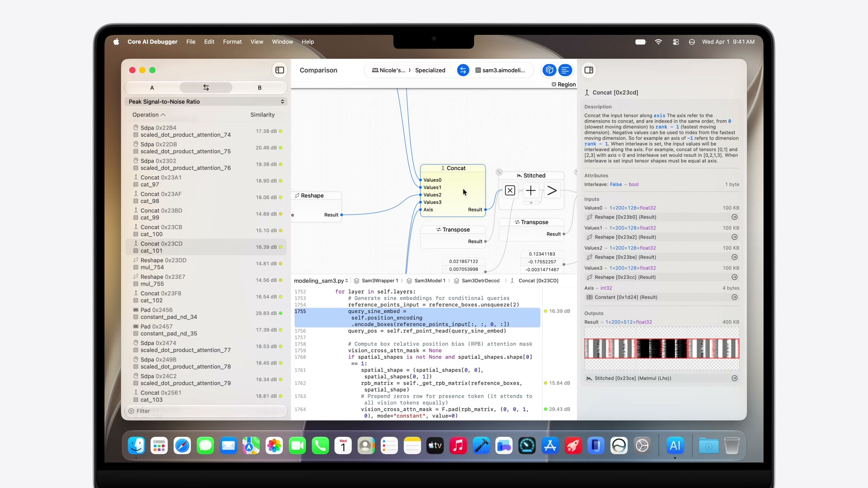
Task: Click the Sam3Model 1 breadcrumb
Action: (425, 281)
